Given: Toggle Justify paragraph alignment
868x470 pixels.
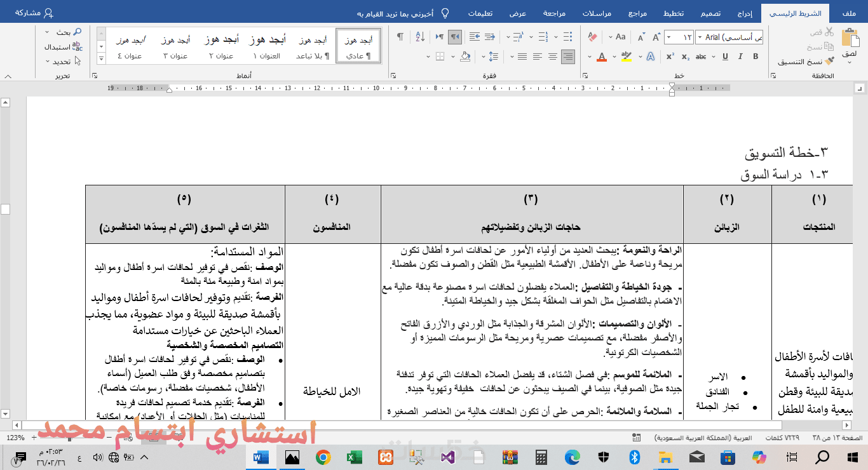Looking at the screenshot, I should point(521,57).
